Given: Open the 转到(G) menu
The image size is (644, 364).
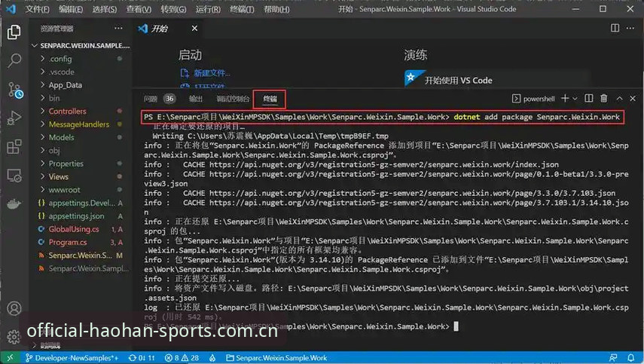Looking at the screenshot, I should 173,9.
